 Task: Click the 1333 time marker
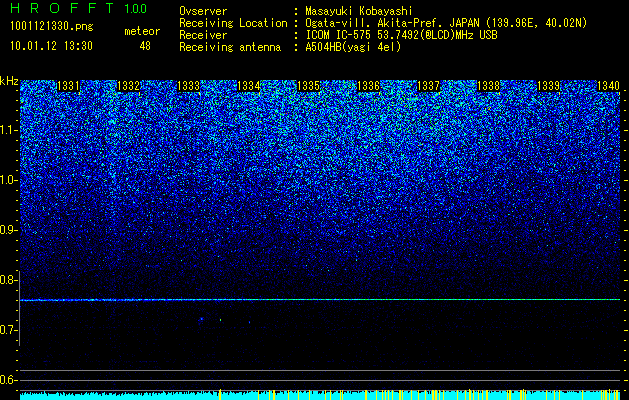pos(189,86)
